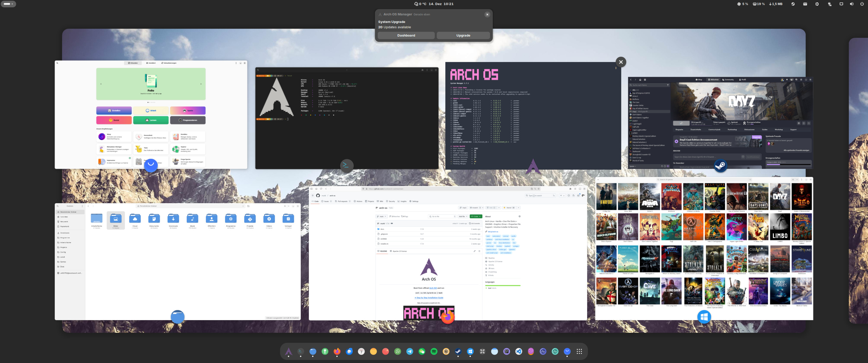Open the Bilder folder in Files
868x363 pixels.
click(x=116, y=220)
